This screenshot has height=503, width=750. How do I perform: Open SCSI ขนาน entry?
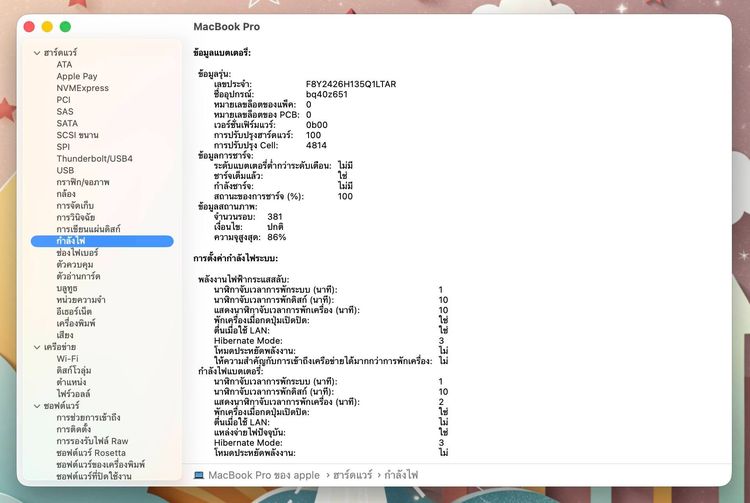coord(77,135)
